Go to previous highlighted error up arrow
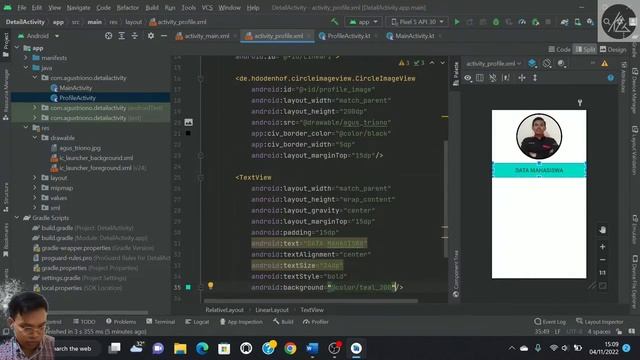Screen dimensions: 640x360 pos(432,63)
